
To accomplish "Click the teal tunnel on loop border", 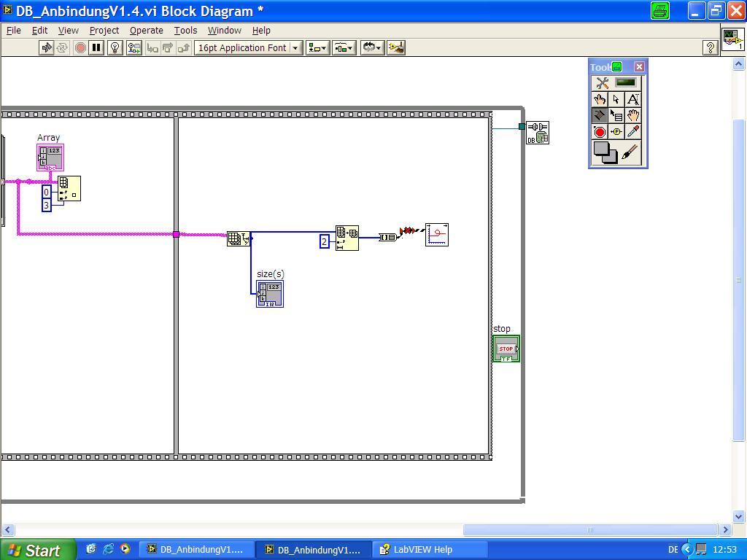I will (x=522, y=126).
